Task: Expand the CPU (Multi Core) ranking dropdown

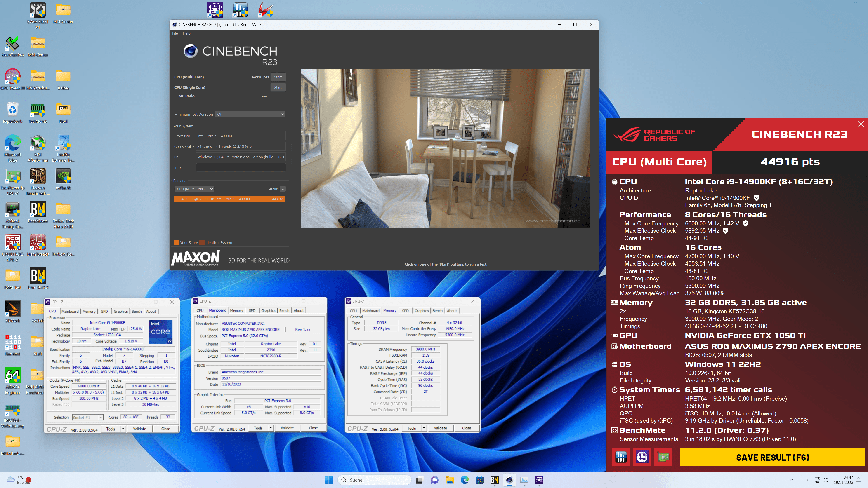Action: 195,189
